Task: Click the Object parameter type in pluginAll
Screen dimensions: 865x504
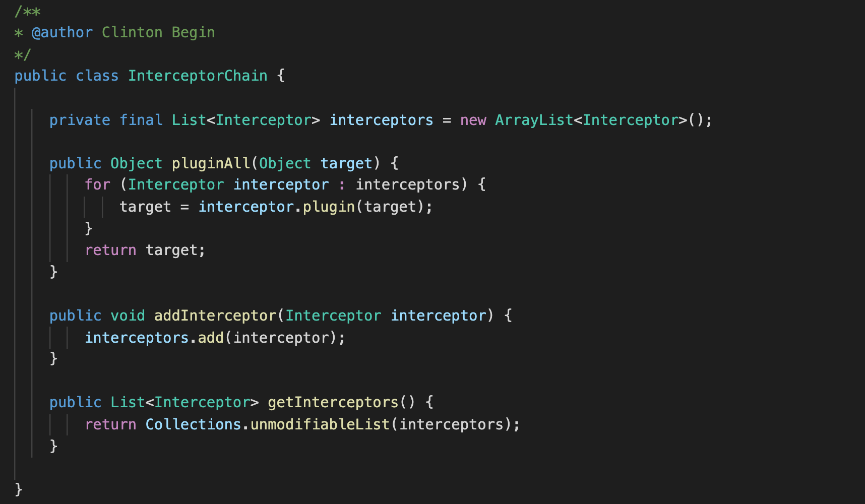Action: point(285,163)
